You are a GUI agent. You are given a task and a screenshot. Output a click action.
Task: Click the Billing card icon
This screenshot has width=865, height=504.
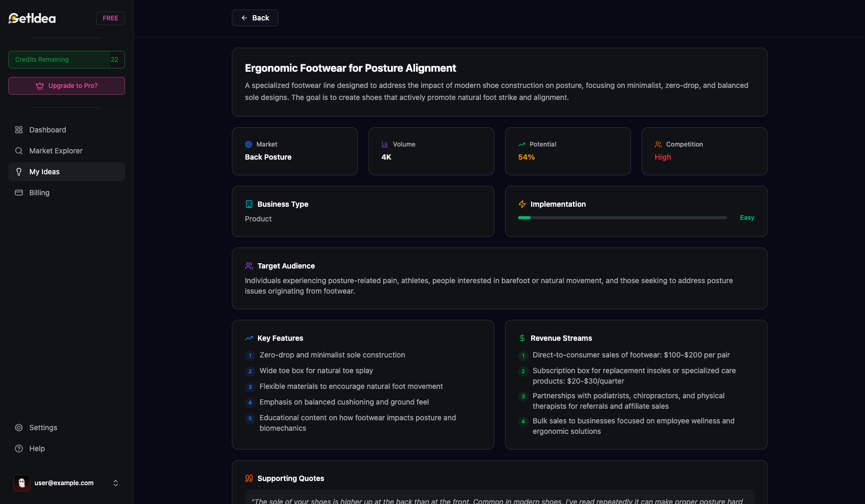pyautogui.click(x=19, y=193)
